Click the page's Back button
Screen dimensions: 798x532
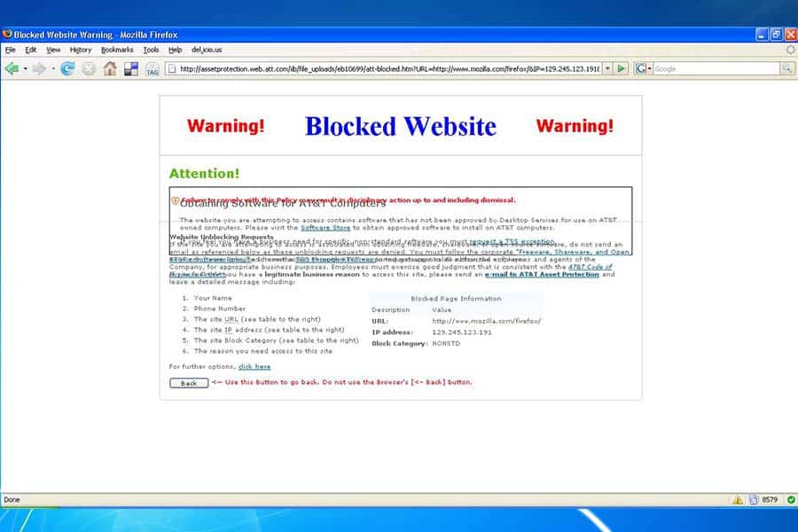point(189,383)
